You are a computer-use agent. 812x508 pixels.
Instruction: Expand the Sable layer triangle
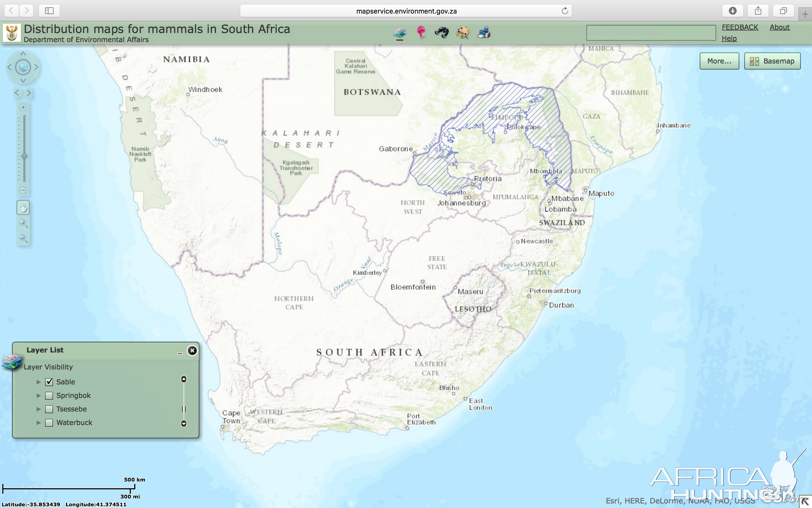(39, 382)
